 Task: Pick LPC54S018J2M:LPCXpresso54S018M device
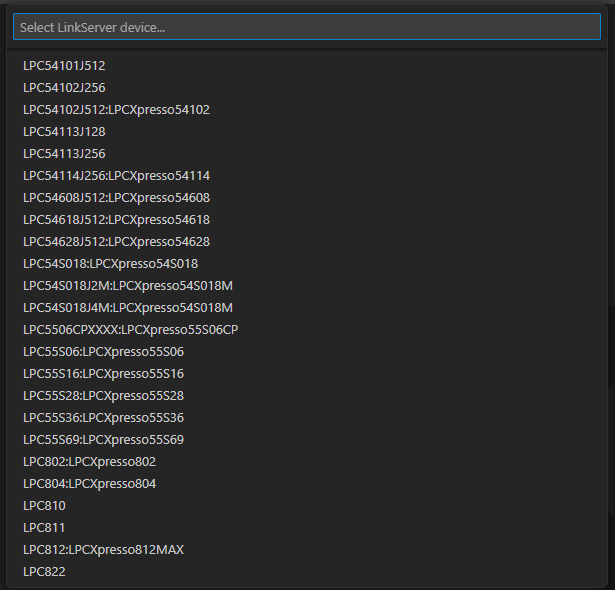128,286
